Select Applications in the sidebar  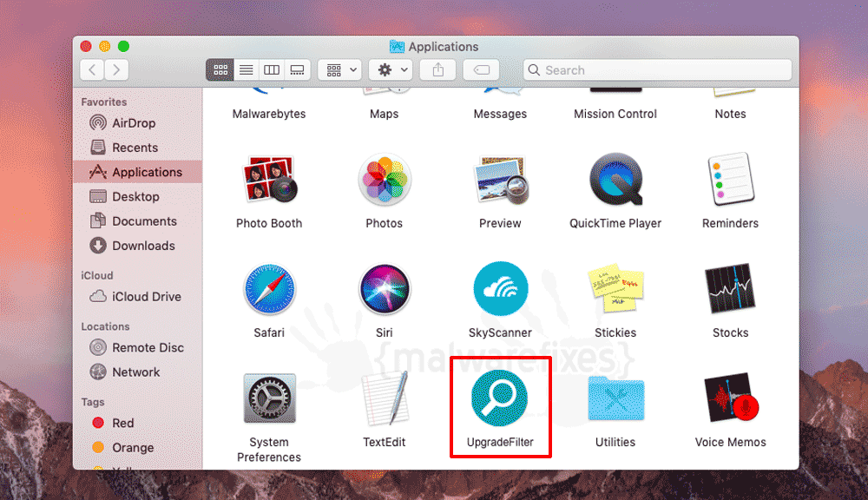point(138,172)
